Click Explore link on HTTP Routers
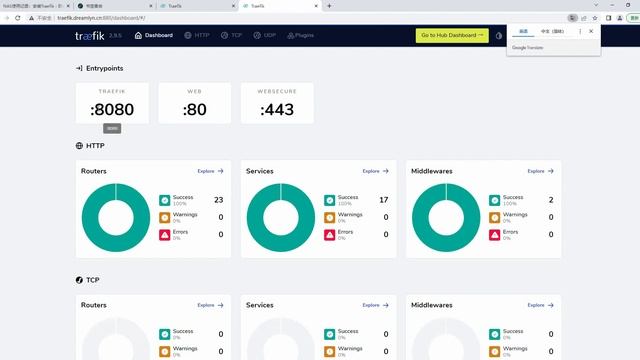The height and width of the screenshot is (360, 640). click(x=211, y=171)
